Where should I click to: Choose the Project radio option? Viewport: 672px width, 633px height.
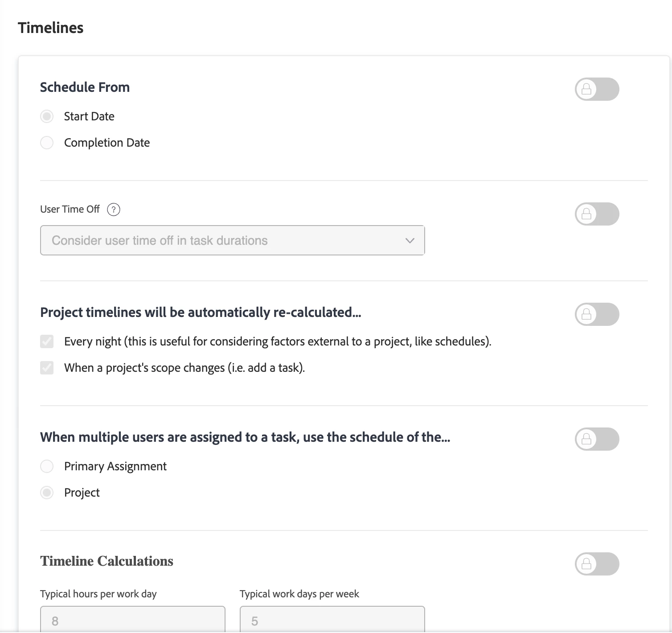click(47, 493)
